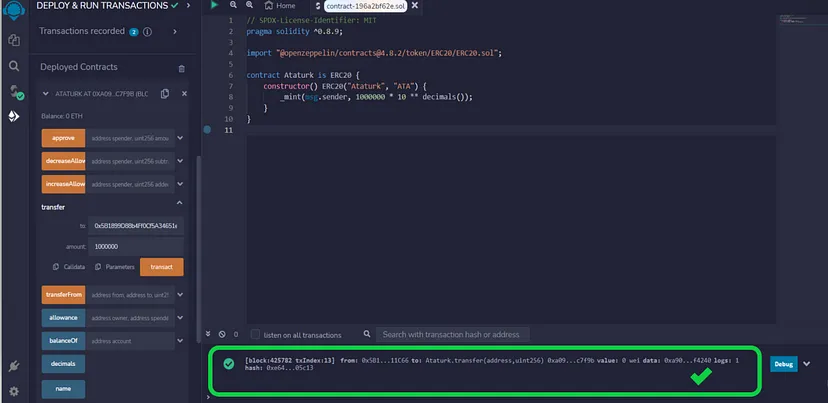Open Settings gear in the sidebar

coord(14,391)
